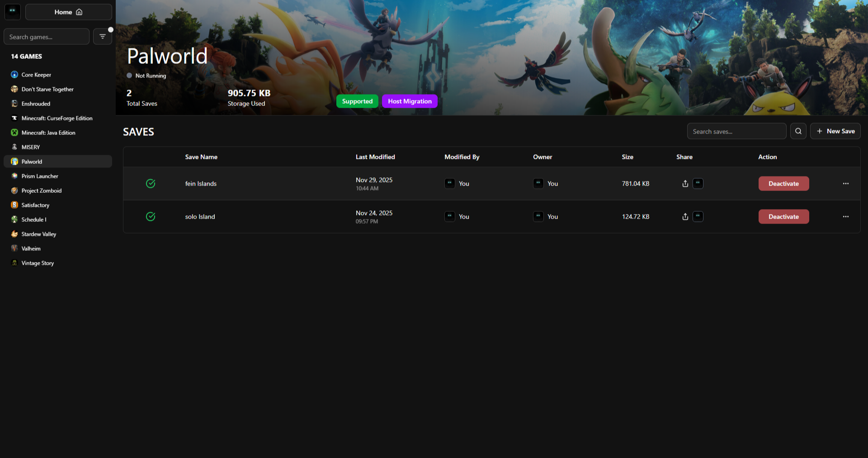This screenshot has width=868, height=458.
Task: Click the Owner avatar for solo Island
Action: pyautogui.click(x=538, y=216)
